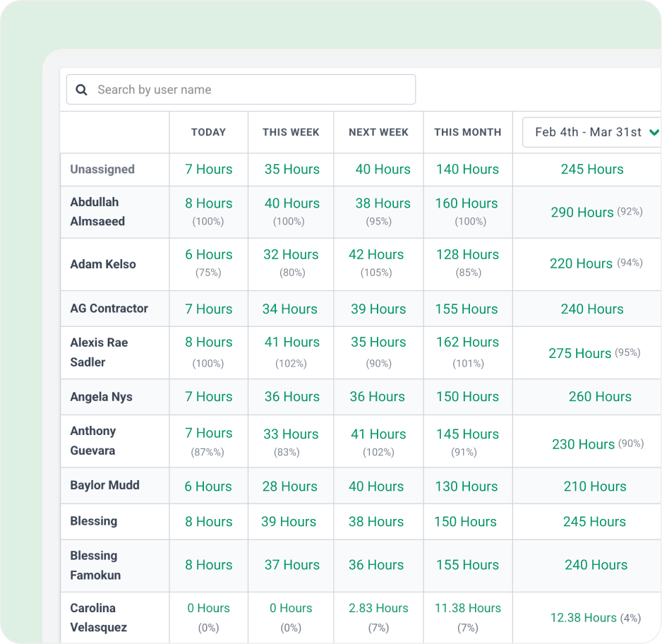The height and width of the screenshot is (644, 662).
Task: Click Unassigned 35 Hours this week
Action: coord(292,169)
